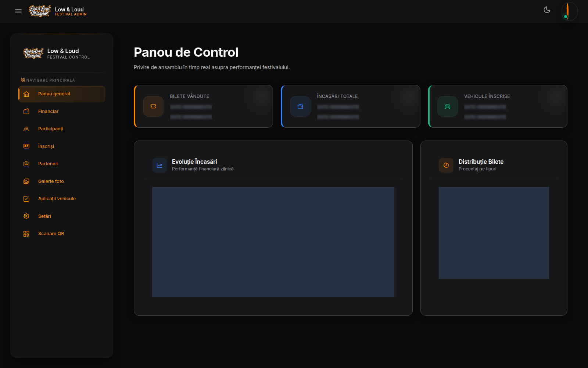The width and height of the screenshot is (588, 368).
Task: Click the Galerie foto image icon
Action: coord(26,181)
